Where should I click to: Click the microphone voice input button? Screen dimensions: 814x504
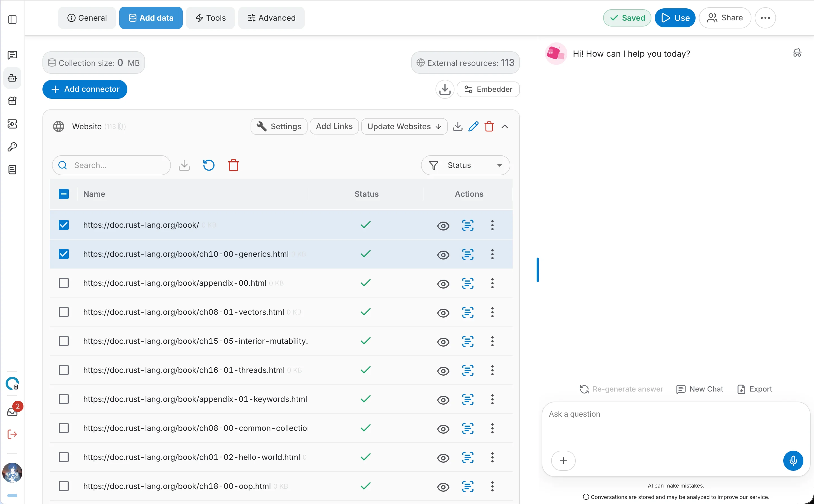[x=793, y=461]
